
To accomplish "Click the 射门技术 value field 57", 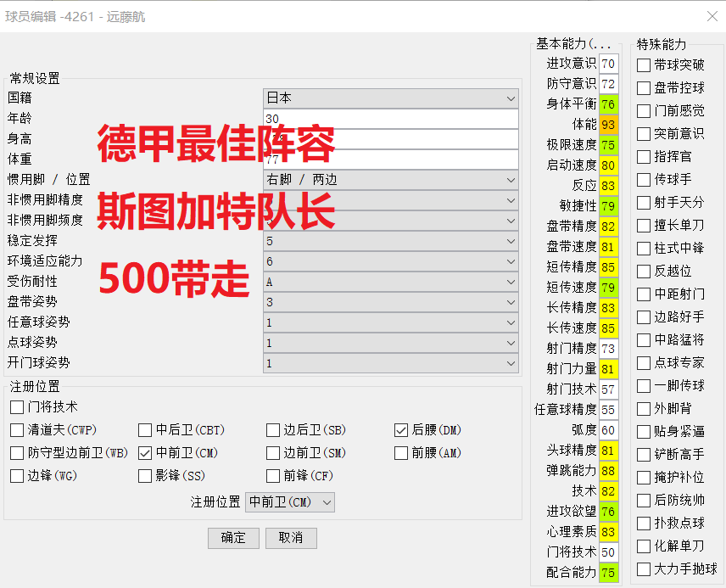I will click(x=608, y=389).
